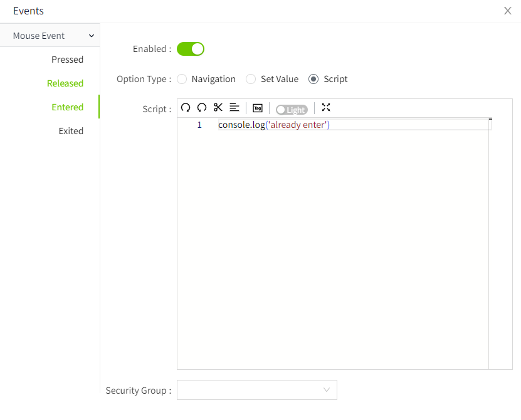Click the redo icon in script toolbar
This screenshot has width=521, height=420.
pyautogui.click(x=202, y=108)
